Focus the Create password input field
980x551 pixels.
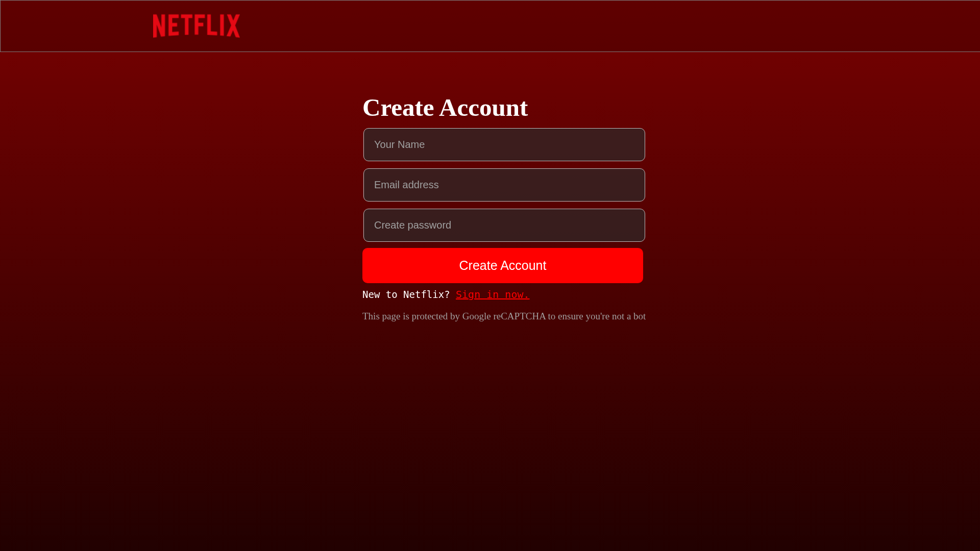pyautogui.click(x=504, y=225)
